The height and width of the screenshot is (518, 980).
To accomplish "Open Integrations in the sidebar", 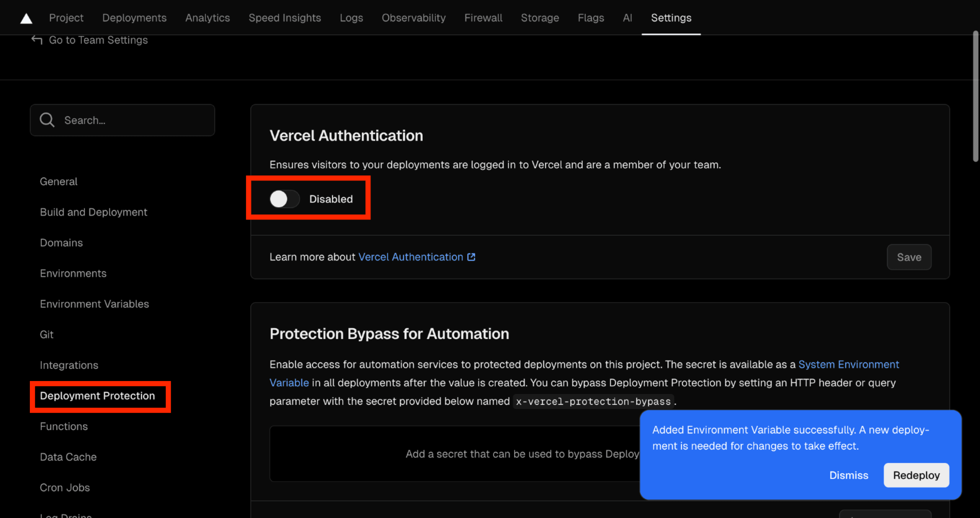I will pyautogui.click(x=69, y=365).
